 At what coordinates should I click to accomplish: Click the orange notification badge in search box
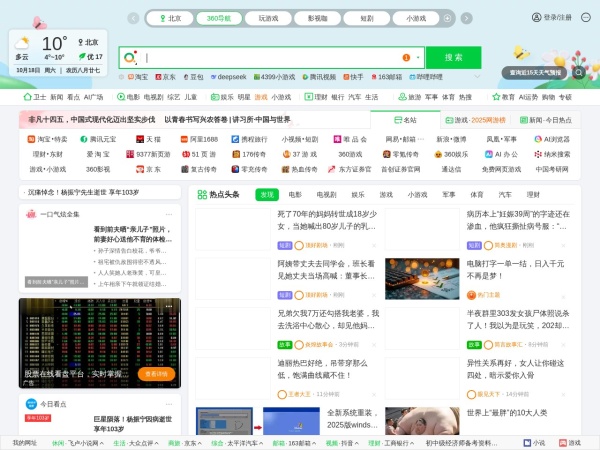pos(406,57)
